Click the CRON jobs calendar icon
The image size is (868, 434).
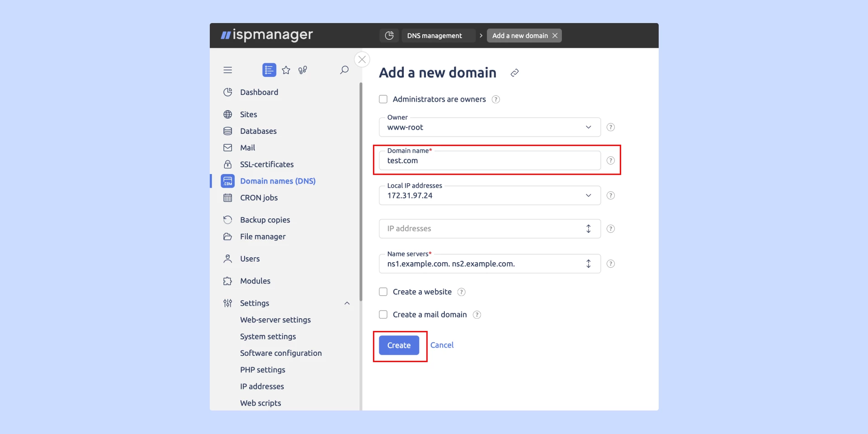tap(228, 198)
